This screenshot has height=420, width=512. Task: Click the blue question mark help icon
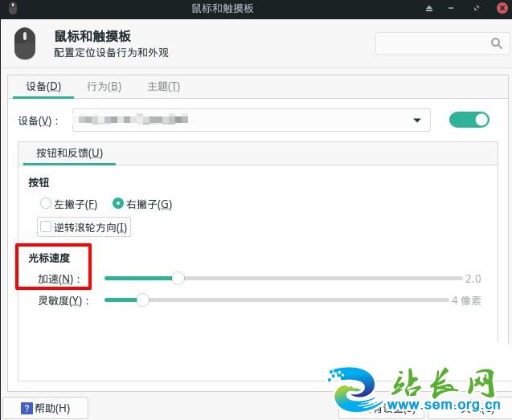coord(27,409)
